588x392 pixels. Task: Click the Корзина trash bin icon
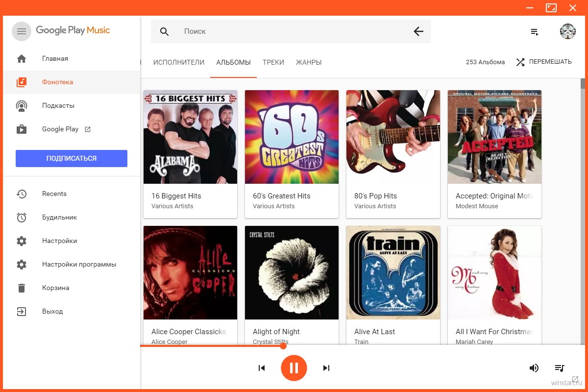click(x=22, y=288)
